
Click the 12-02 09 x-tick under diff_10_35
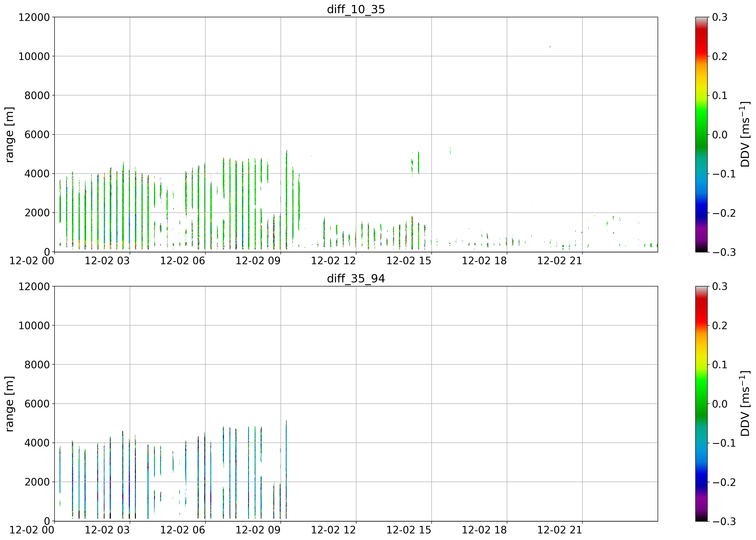tap(258, 261)
